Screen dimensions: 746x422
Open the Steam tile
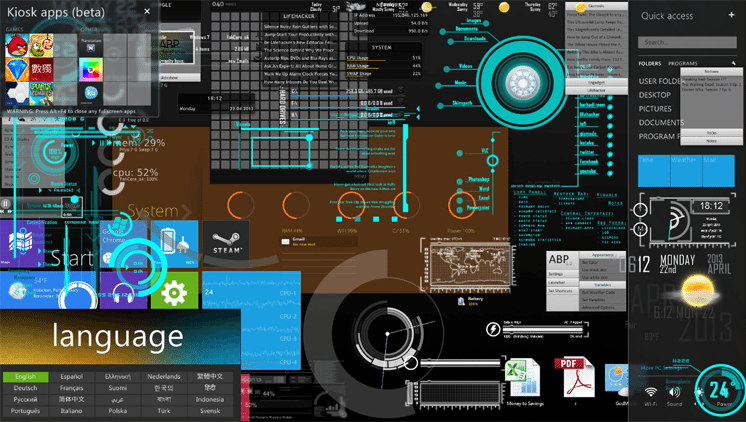(226, 242)
